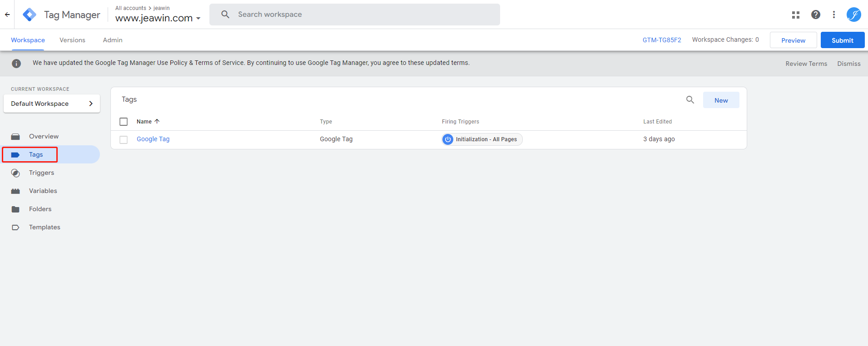This screenshot has width=868, height=346.
Task: Open the Google apps grid
Action: point(796,15)
